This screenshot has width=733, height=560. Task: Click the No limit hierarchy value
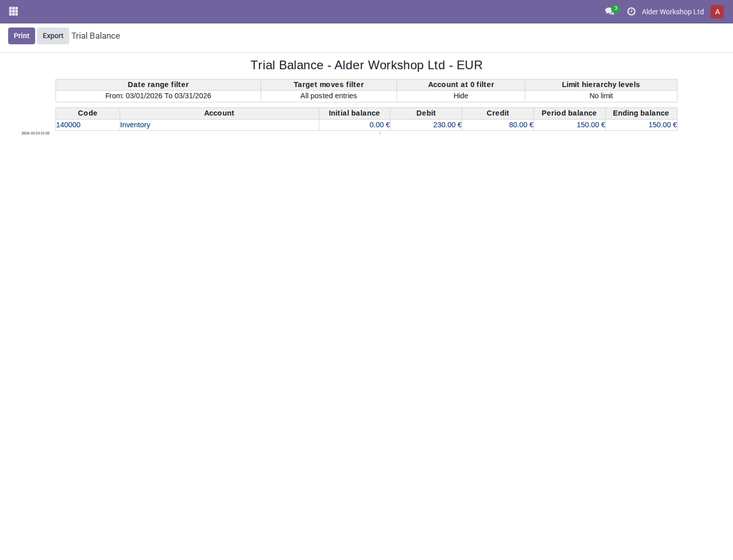(x=601, y=96)
